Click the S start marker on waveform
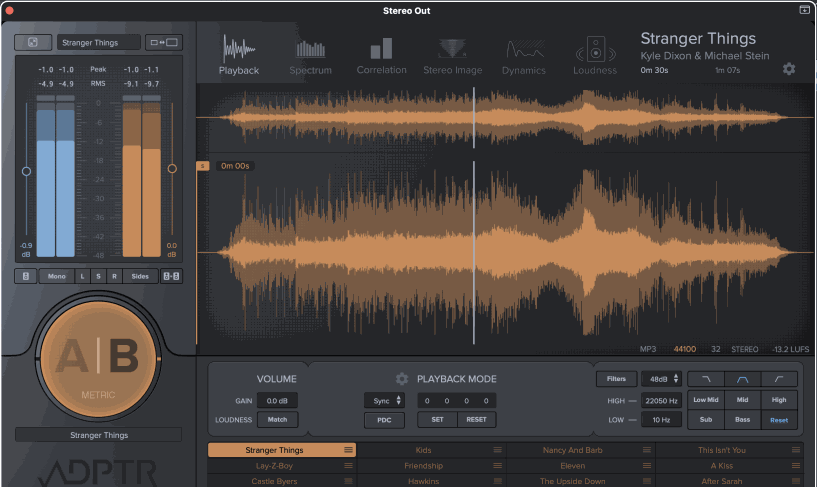This screenshot has height=487, width=817. pyautogui.click(x=203, y=166)
